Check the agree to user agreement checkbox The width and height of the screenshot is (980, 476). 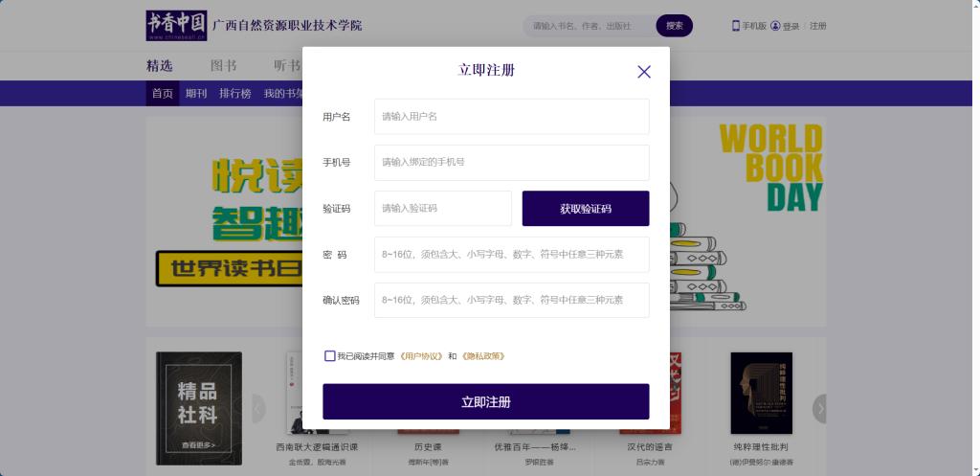click(330, 356)
